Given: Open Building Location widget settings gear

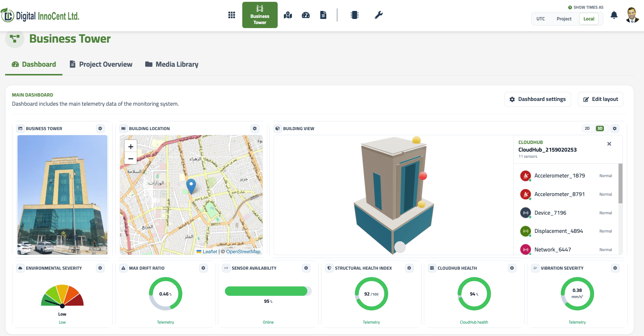Looking at the screenshot, I should (x=255, y=129).
